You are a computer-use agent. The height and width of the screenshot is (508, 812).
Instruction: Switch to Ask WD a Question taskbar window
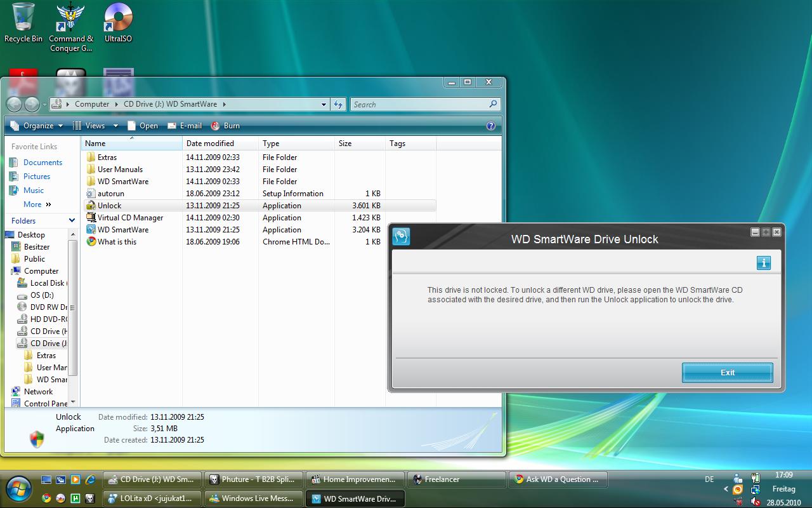tap(558, 479)
